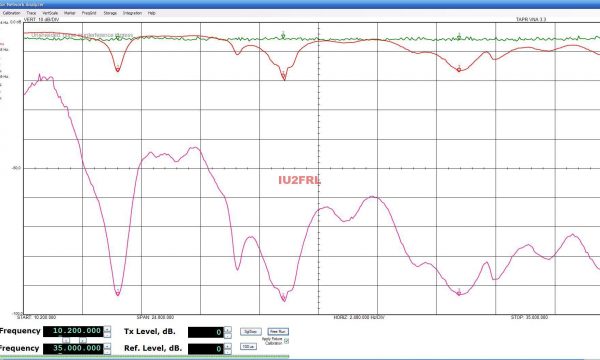Decrease the stop frequency with down arrow

click(x=108, y=352)
